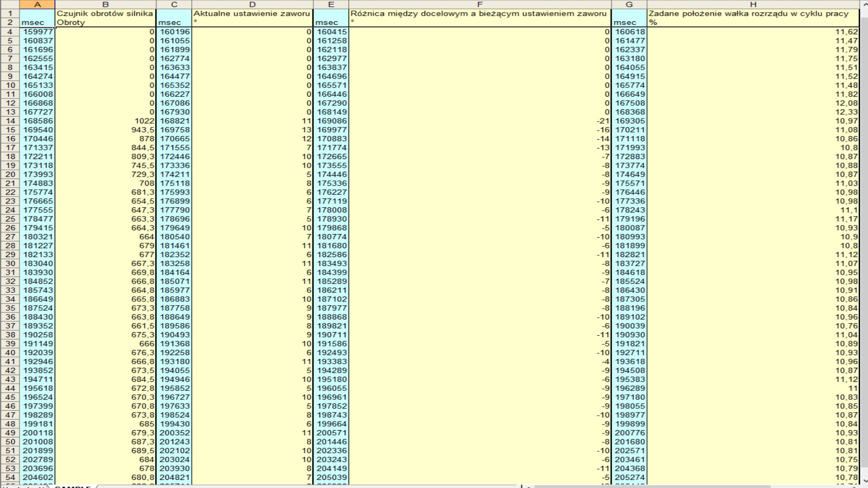
Task: Click row 54 header
Action: click(x=10, y=478)
